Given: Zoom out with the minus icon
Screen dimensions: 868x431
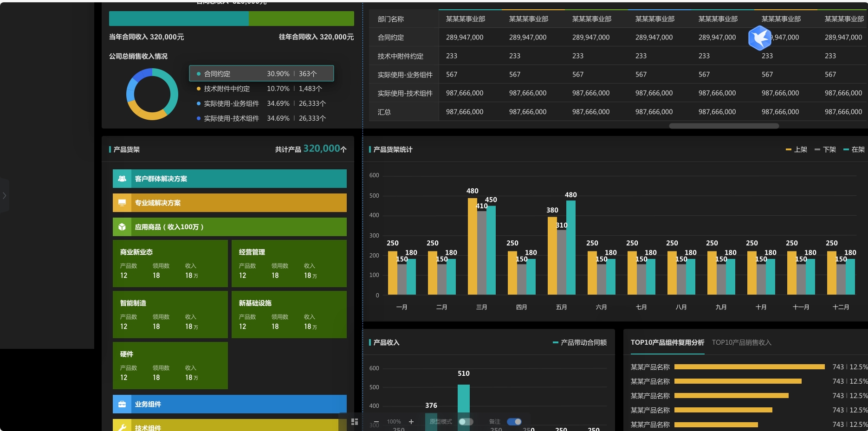Looking at the screenshot, I should click(376, 422).
